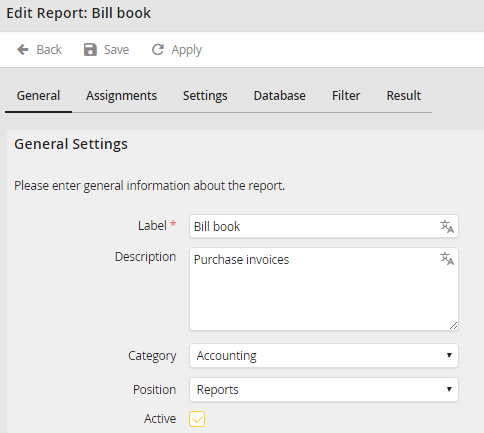Open the Database tab

[x=279, y=96]
